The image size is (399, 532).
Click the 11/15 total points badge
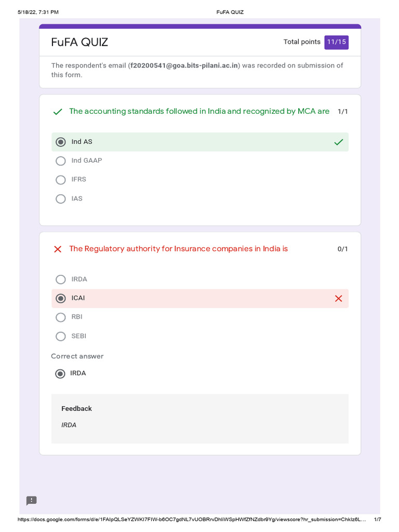tap(336, 42)
